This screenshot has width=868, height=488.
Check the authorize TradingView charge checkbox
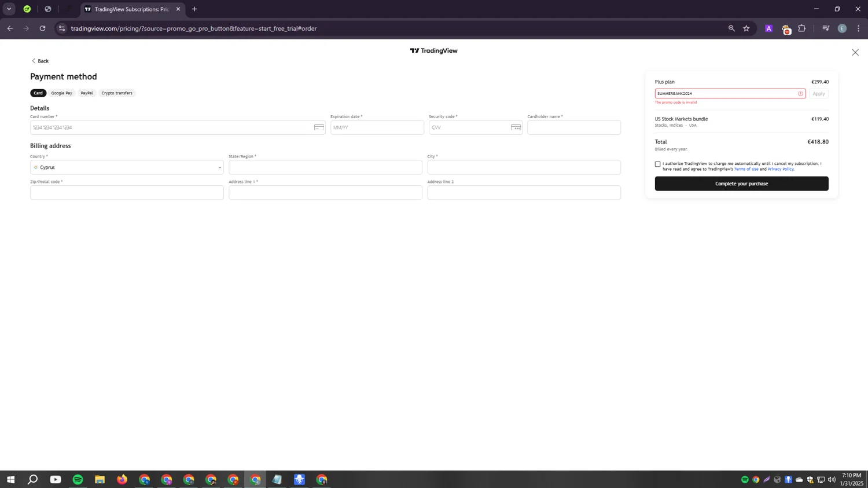pos(657,164)
